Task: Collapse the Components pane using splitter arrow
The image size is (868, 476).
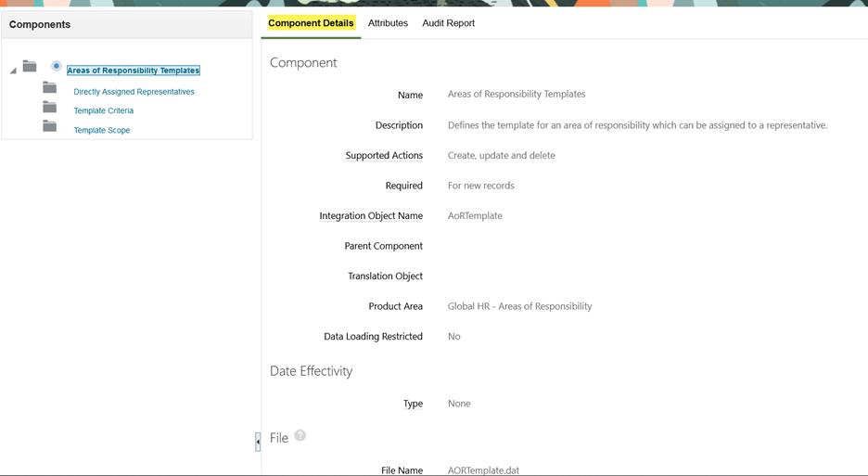Action: coord(258,442)
